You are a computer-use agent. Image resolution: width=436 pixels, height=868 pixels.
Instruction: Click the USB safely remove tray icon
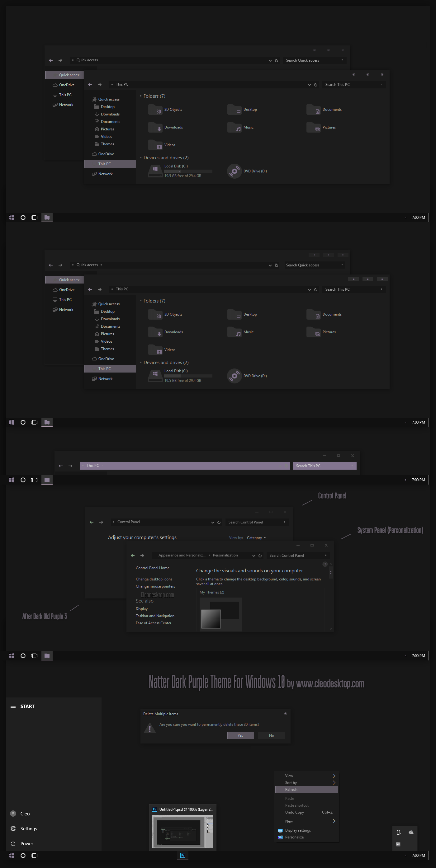pyautogui.click(x=398, y=832)
